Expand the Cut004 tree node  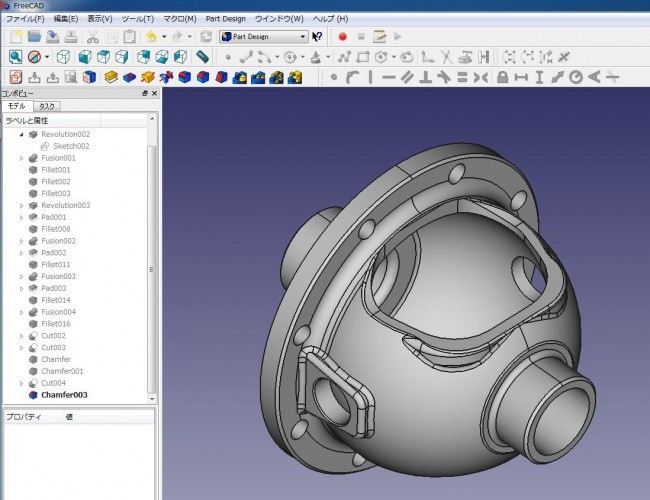click(21, 383)
